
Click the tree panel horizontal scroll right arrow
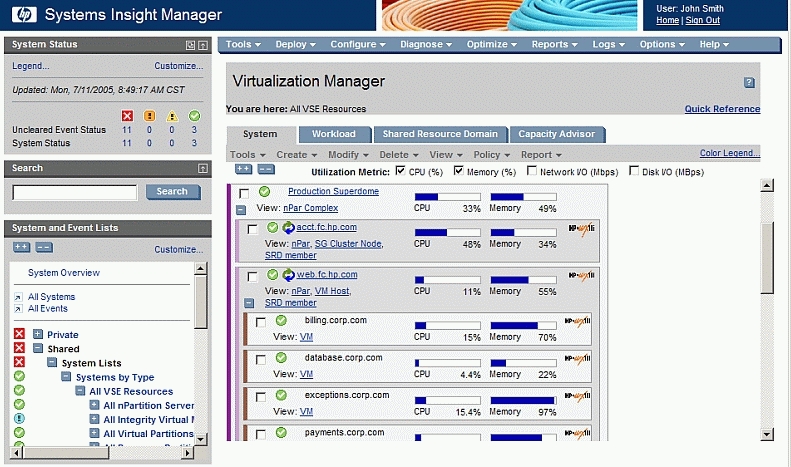coord(187,453)
